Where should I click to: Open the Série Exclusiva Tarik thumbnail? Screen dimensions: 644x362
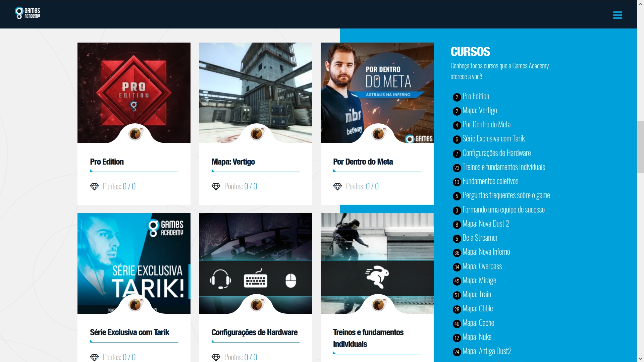point(134,263)
